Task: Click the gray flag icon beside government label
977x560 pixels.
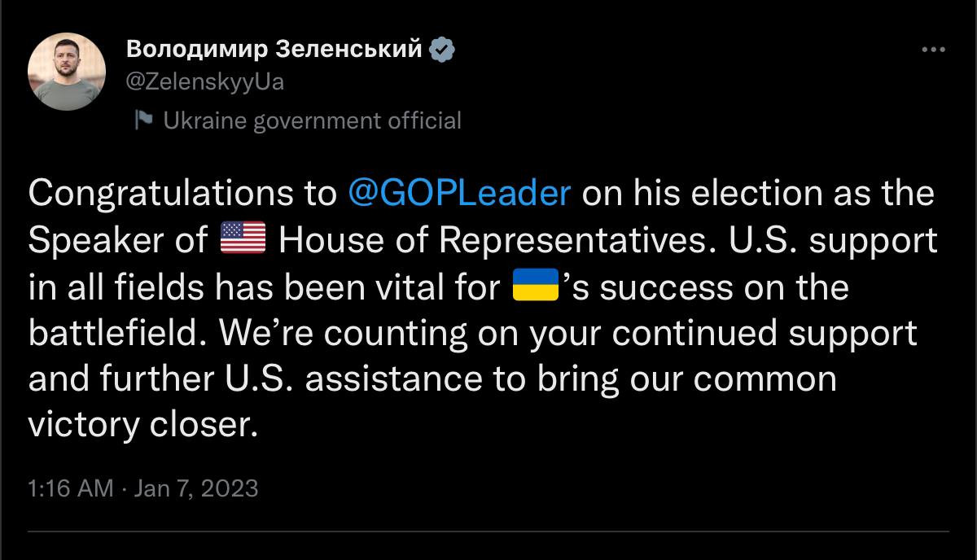Action: (x=144, y=120)
